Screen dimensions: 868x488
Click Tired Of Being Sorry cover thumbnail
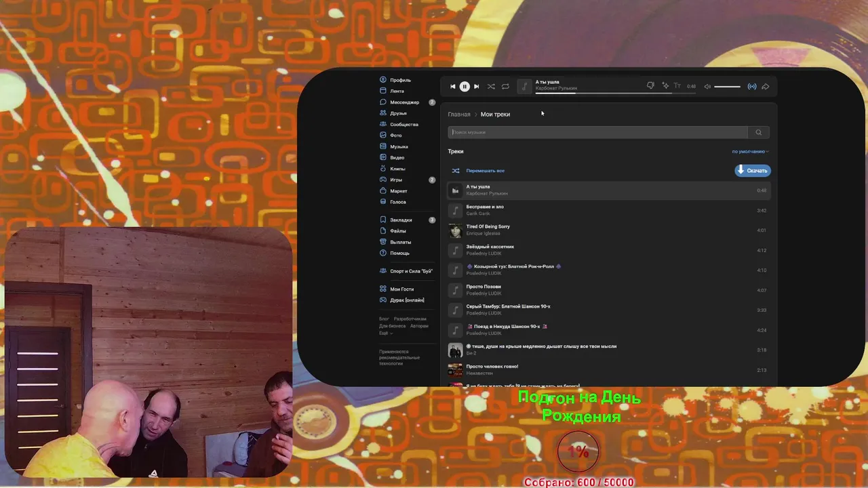[x=455, y=230]
